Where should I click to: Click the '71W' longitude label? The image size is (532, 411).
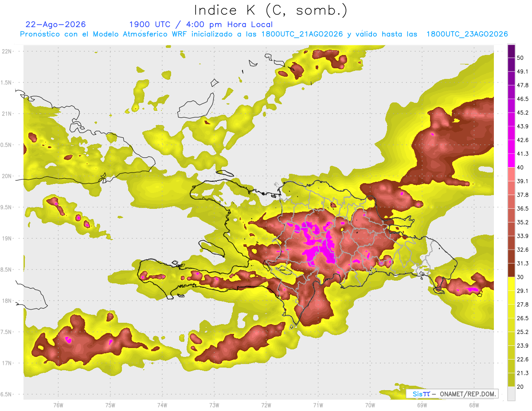coord(318,405)
